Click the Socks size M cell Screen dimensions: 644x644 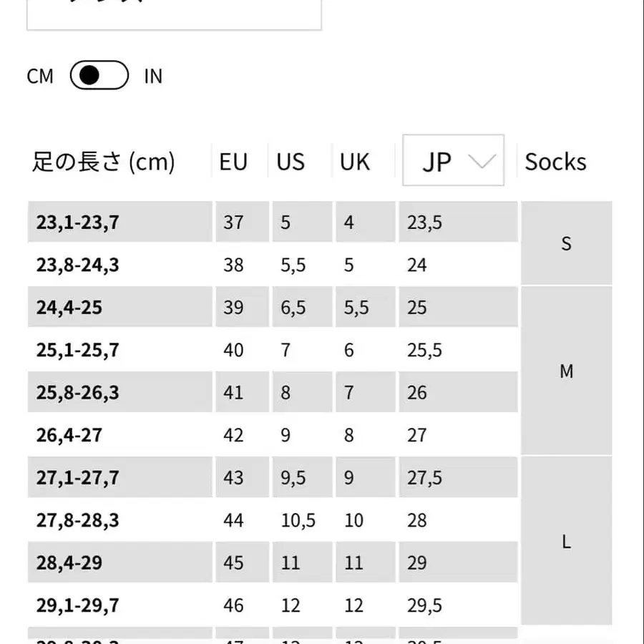566,371
